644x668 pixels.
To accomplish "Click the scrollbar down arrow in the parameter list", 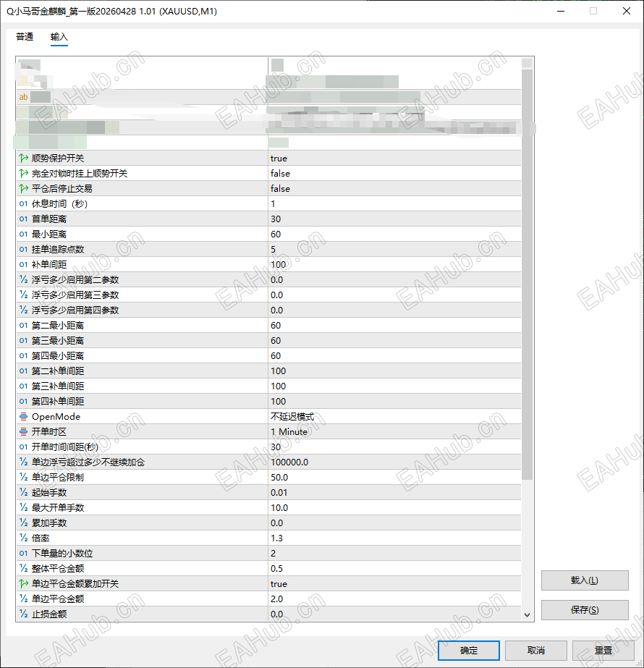I will [527, 614].
